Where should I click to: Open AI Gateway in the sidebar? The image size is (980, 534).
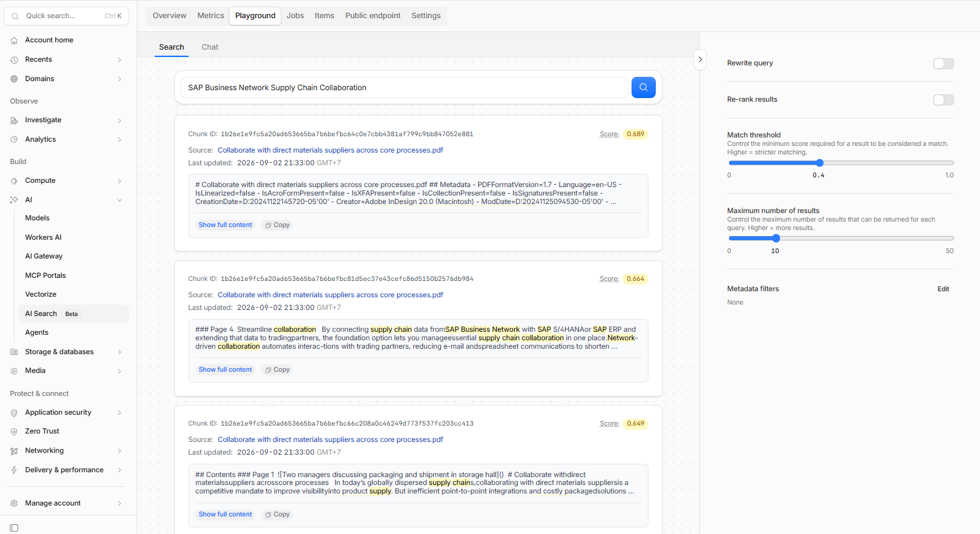[44, 256]
